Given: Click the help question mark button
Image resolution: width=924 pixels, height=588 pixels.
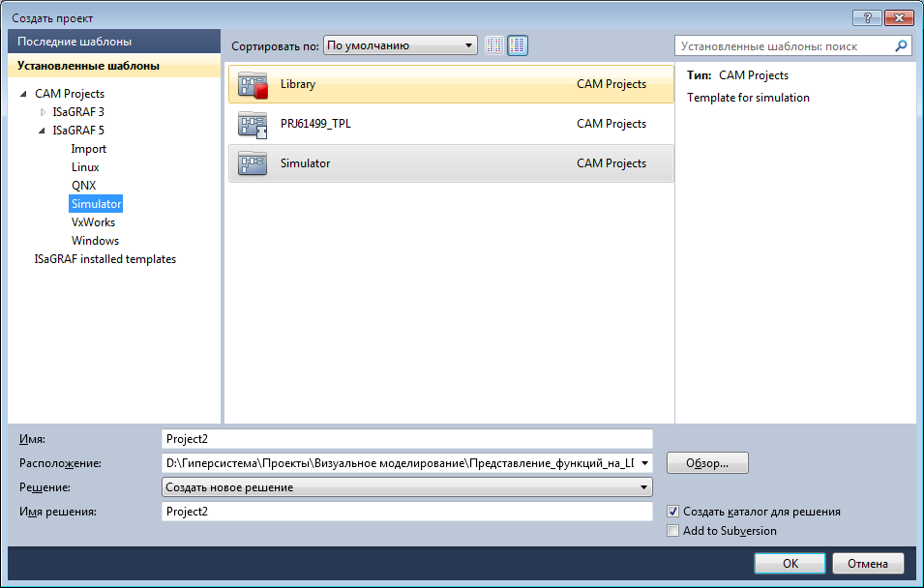Looking at the screenshot, I should pos(867,17).
